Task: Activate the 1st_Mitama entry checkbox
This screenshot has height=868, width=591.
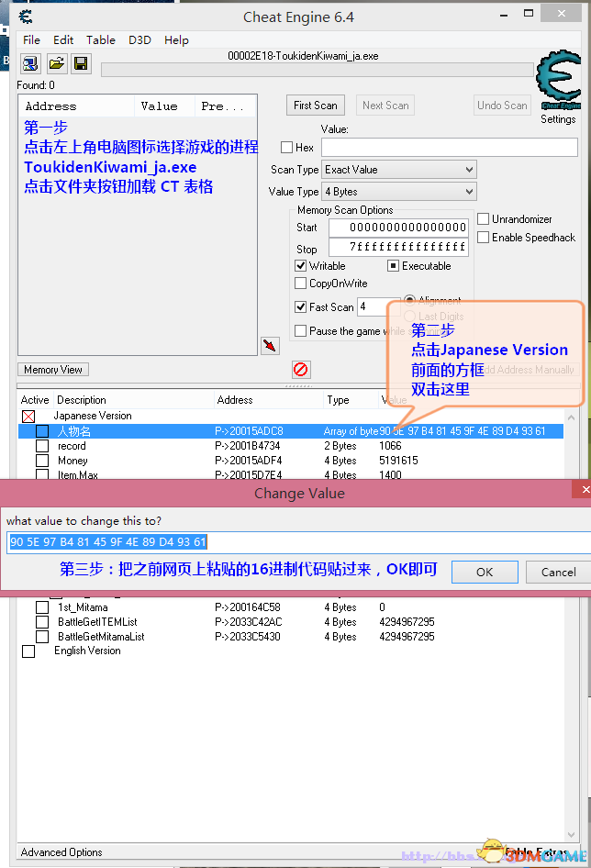Action: click(x=42, y=607)
